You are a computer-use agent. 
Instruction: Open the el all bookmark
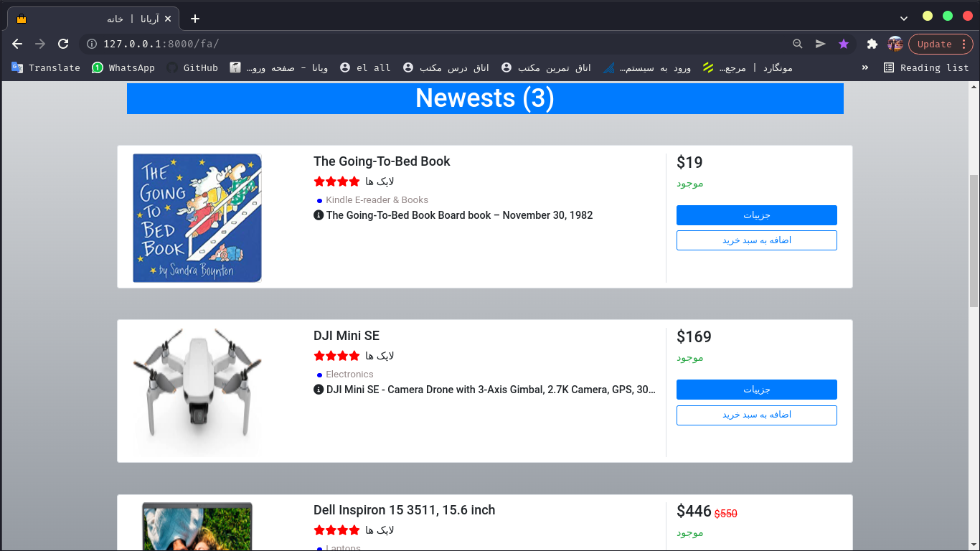pyautogui.click(x=365, y=67)
